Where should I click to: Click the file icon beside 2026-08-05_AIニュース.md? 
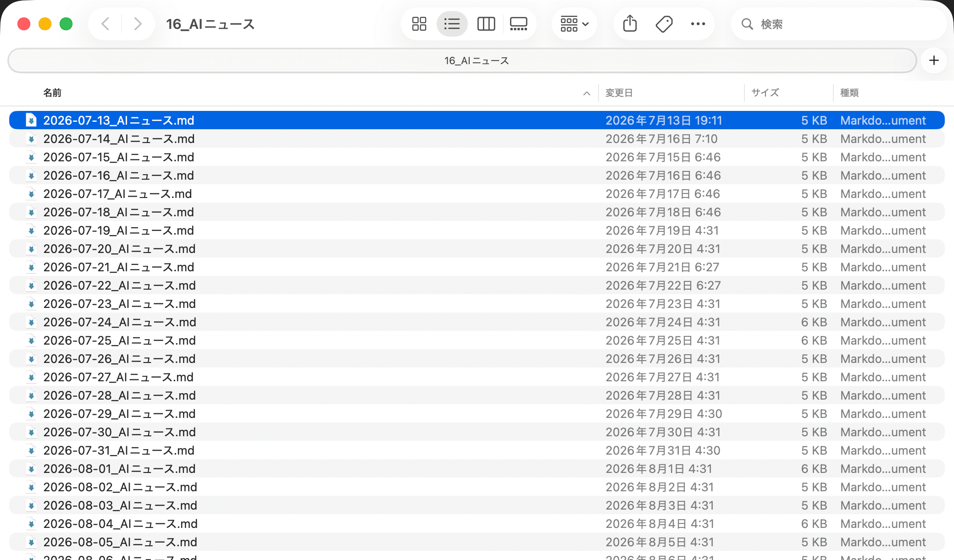(31, 542)
